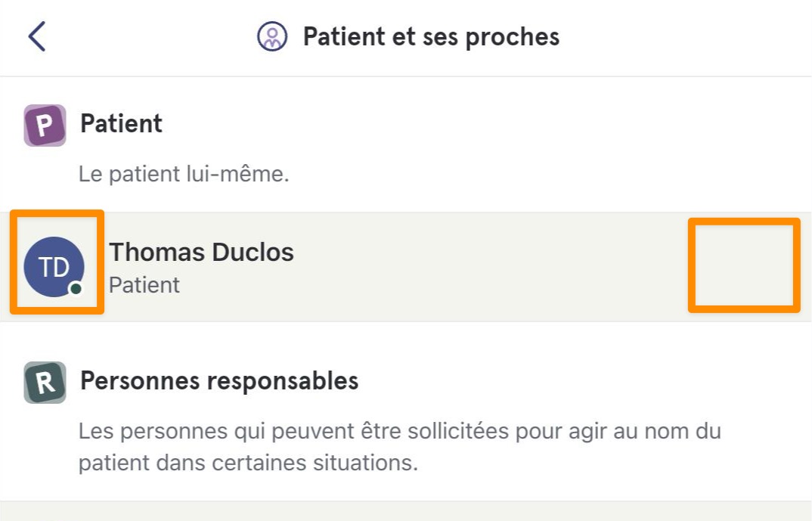812x521 pixels.
Task: Click the Patient section heading
Action: point(121,124)
